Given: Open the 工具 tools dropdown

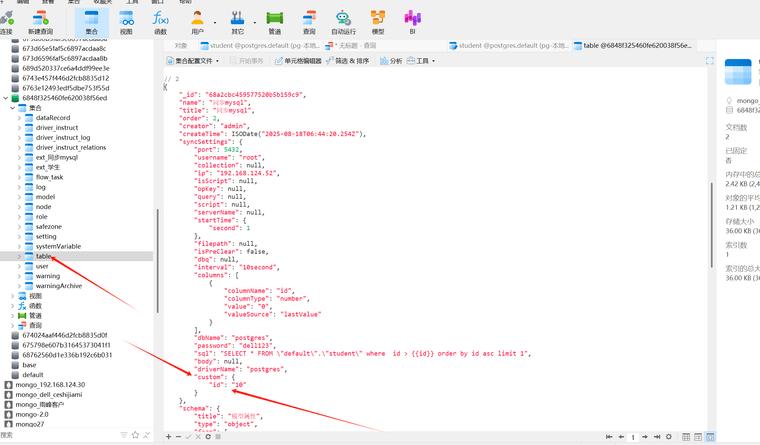Looking at the screenshot, I should pyautogui.click(x=421, y=61).
